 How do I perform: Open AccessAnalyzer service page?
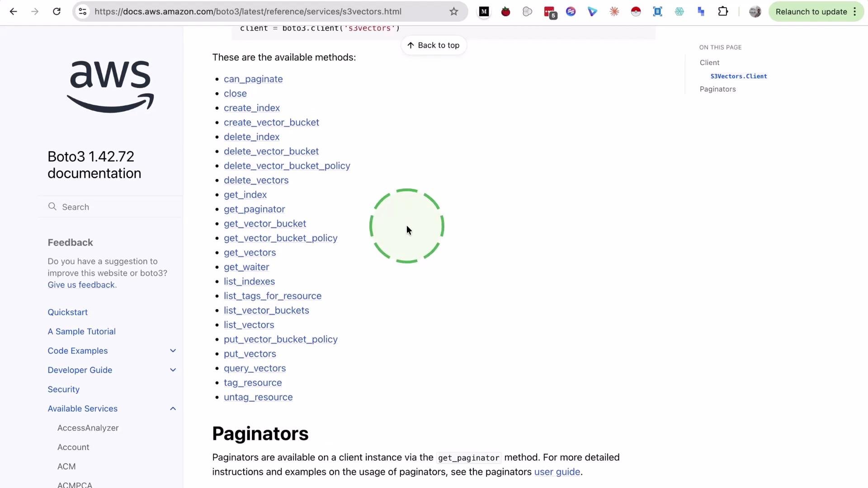click(88, 428)
